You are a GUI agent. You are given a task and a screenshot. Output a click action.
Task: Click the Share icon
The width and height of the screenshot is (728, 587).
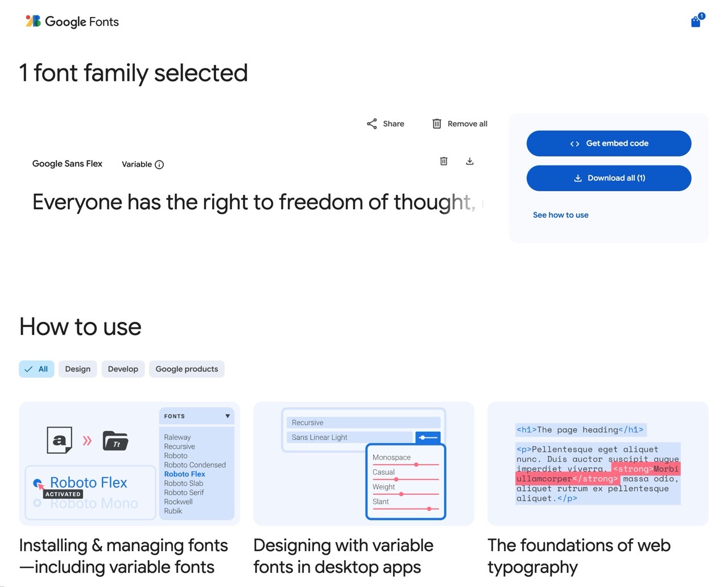tap(371, 123)
